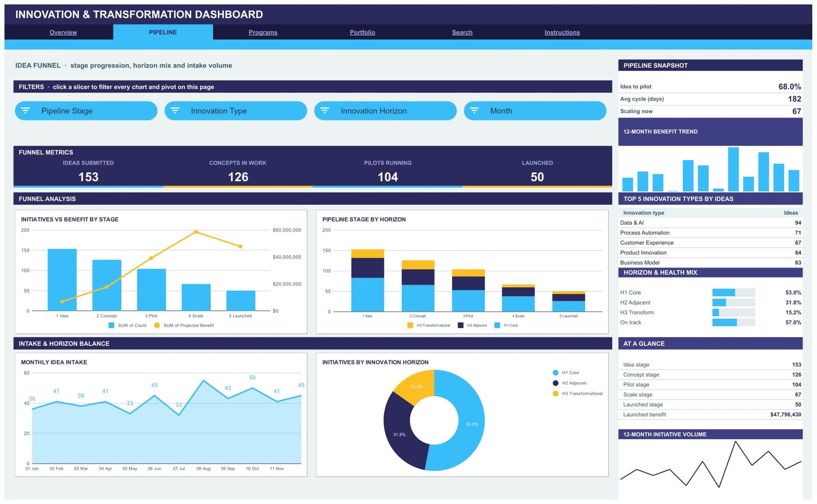Click the Idea to pilot value 68.0%
Screen dimensions: 817x504
(x=789, y=87)
